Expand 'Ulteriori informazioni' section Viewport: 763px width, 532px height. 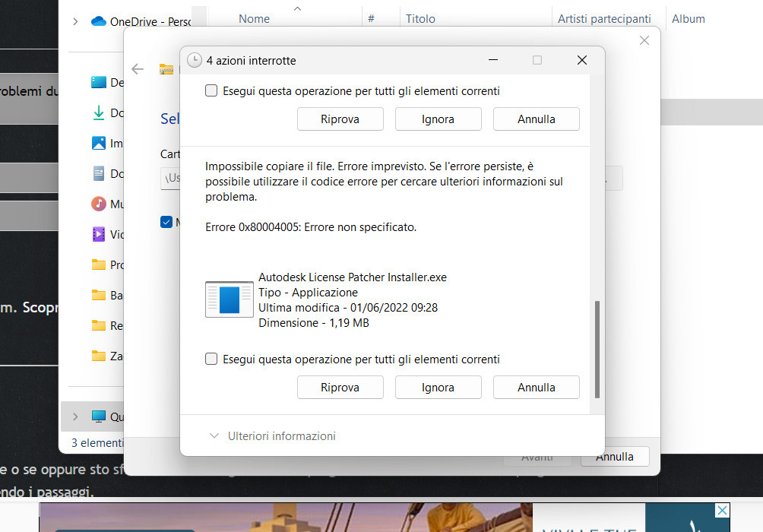click(x=273, y=436)
